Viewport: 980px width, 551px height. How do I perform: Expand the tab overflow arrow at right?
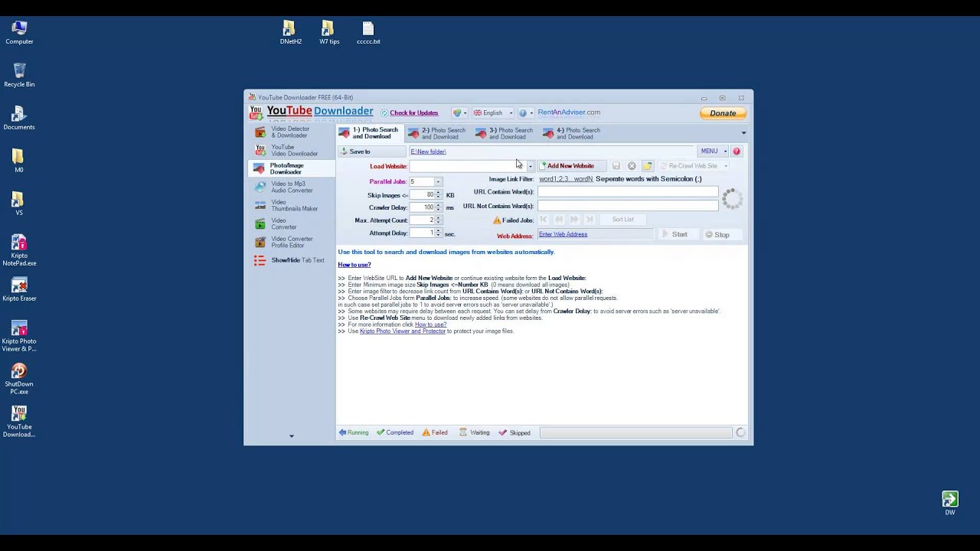point(743,133)
